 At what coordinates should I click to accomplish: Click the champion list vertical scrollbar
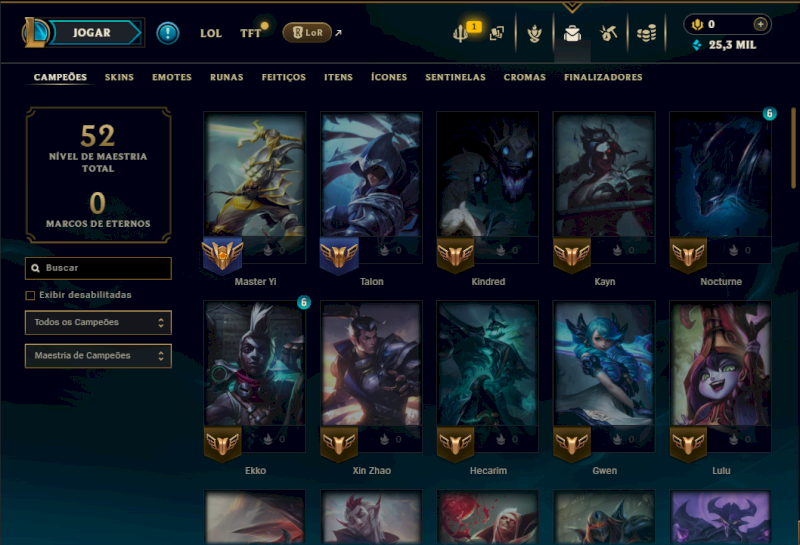[793, 148]
